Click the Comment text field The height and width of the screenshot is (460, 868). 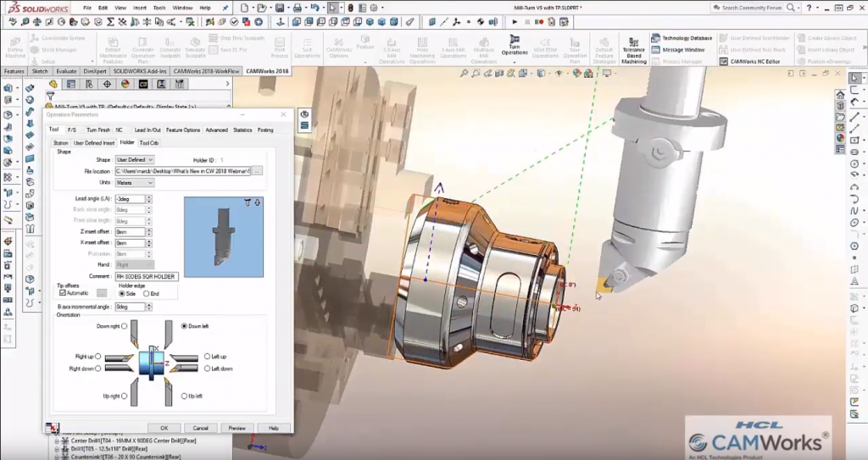[146, 276]
